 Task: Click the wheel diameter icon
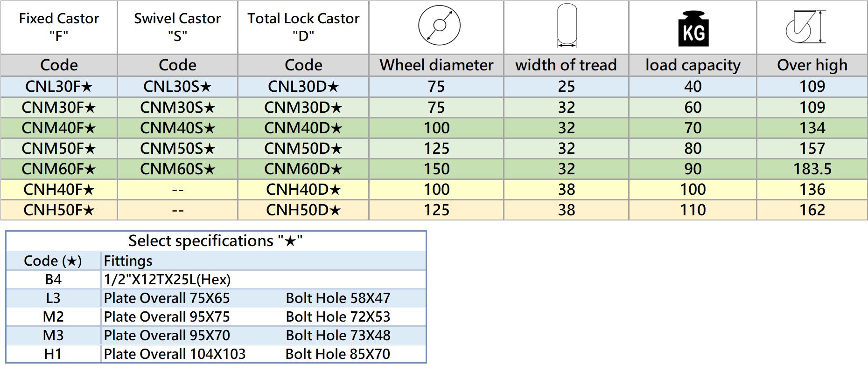pyautogui.click(x=439, y=26)
